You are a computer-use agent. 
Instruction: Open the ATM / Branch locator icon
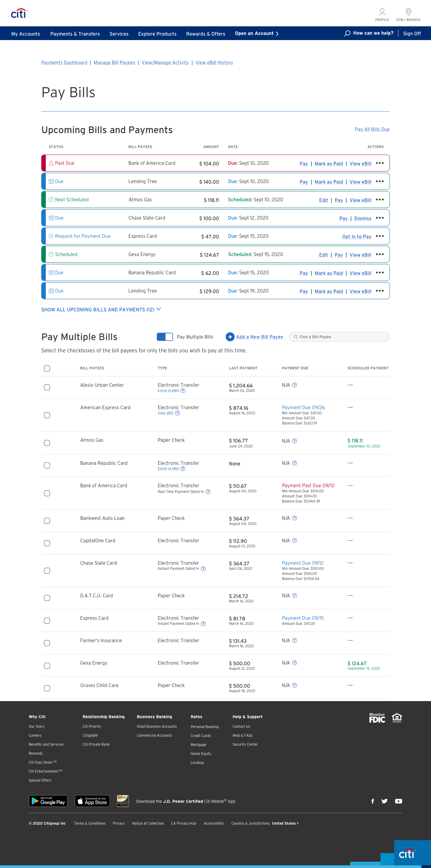408,15
